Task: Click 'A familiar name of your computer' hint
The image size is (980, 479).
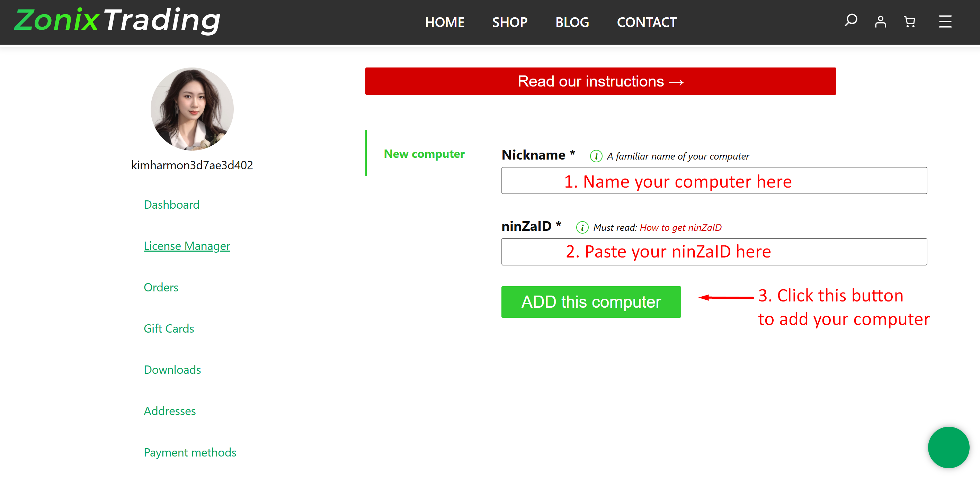Action: click(x=678, y=156)
